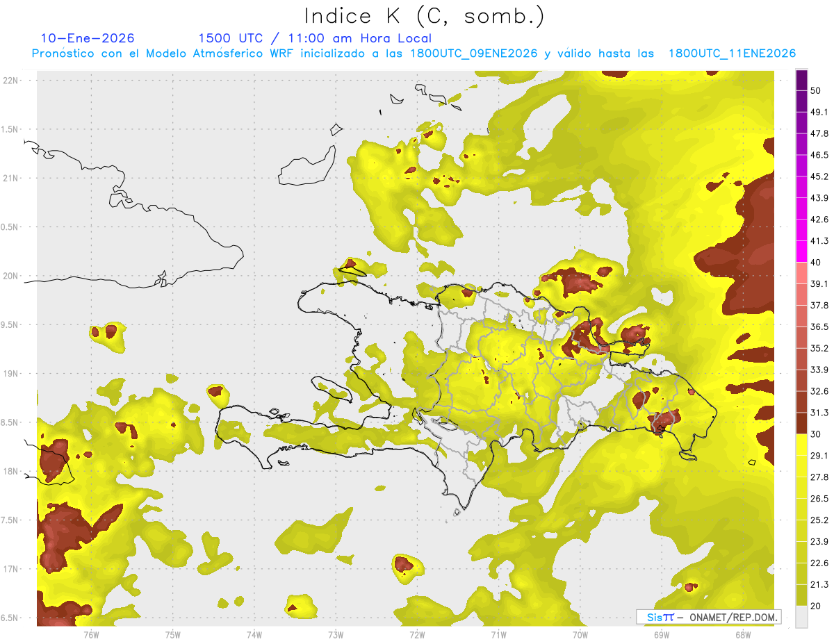Click the chart title "Indice K (C, somb.)"

coord(424,16)
